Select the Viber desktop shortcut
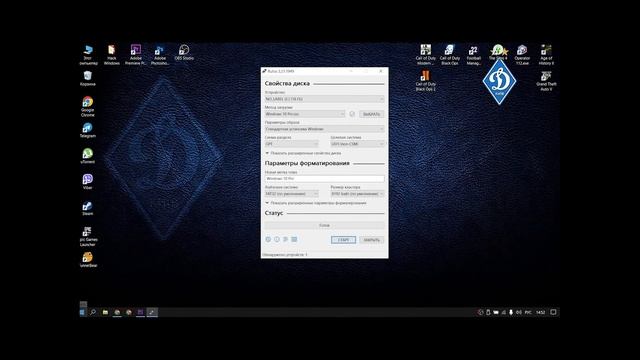640x360 pixels. (x=87, y=182)
